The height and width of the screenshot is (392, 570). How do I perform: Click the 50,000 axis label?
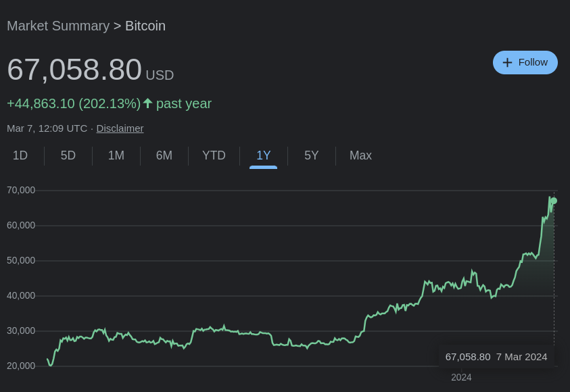pos(21,260)
